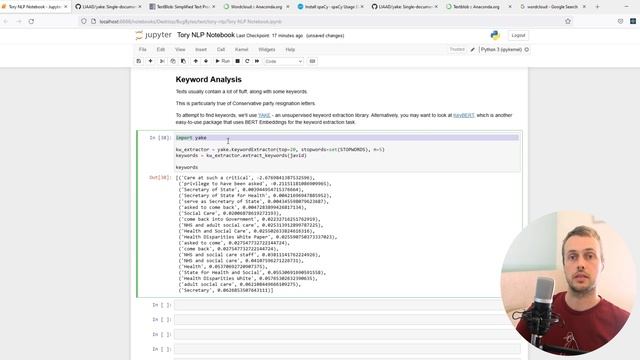
Task: Click the kw_extractor KeywordExtractor code line
Action: [x=280, y=150]
